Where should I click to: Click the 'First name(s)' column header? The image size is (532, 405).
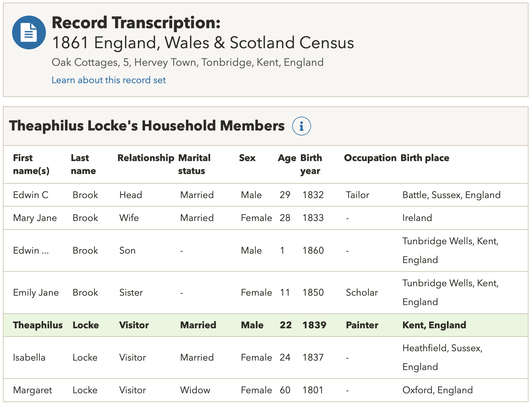click(31, 164)
